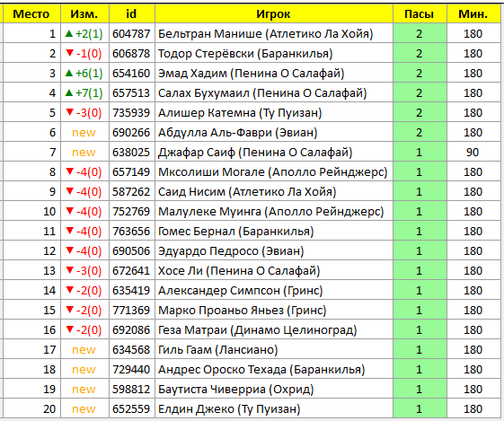Screen dimensions: 504x421
Task: Click the red down arrow for Алишер Катемна
Action: 69,112
